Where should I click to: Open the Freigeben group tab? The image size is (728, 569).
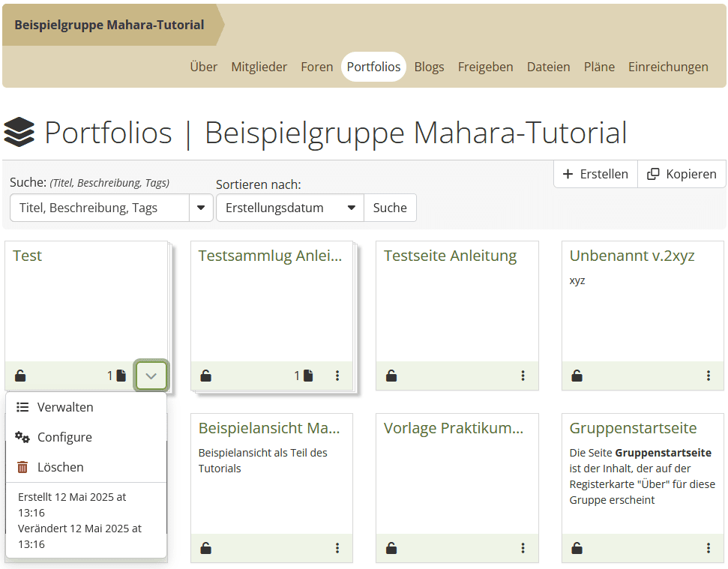click(x=485, y=67)
